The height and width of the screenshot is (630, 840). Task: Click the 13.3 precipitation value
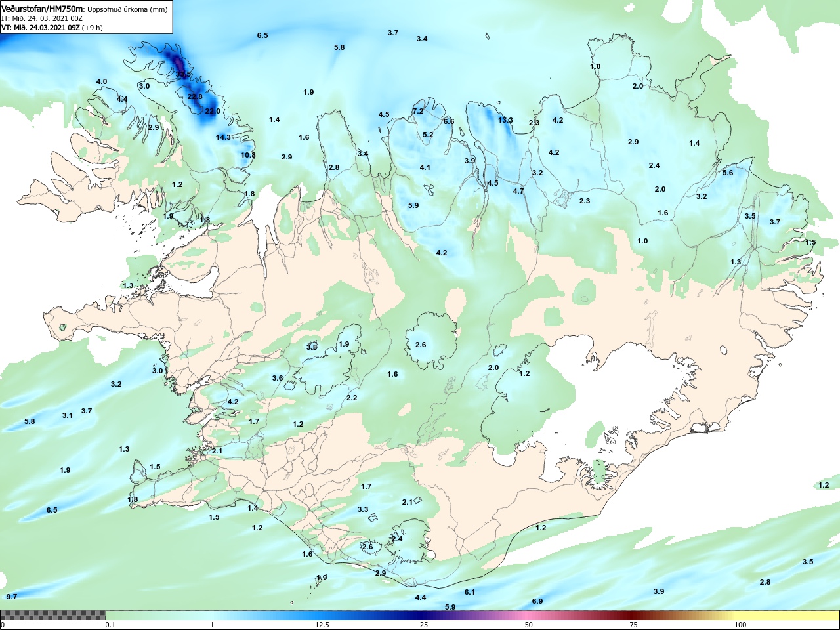(x=505, y=120)
